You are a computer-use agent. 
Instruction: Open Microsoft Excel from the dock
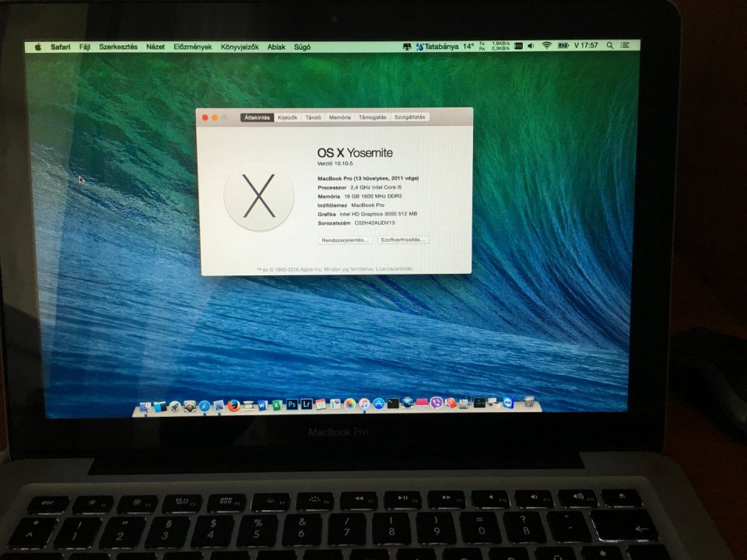coord(277,405)
